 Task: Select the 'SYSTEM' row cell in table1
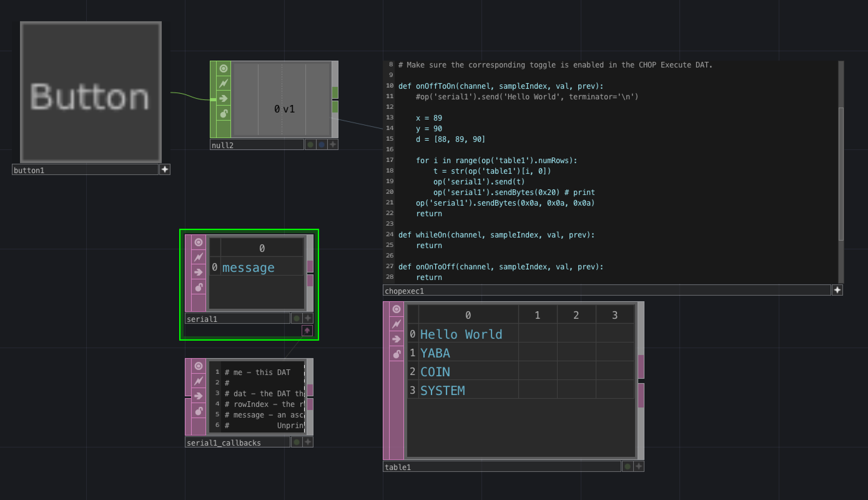pyautogui.click(x=442, y=390)
